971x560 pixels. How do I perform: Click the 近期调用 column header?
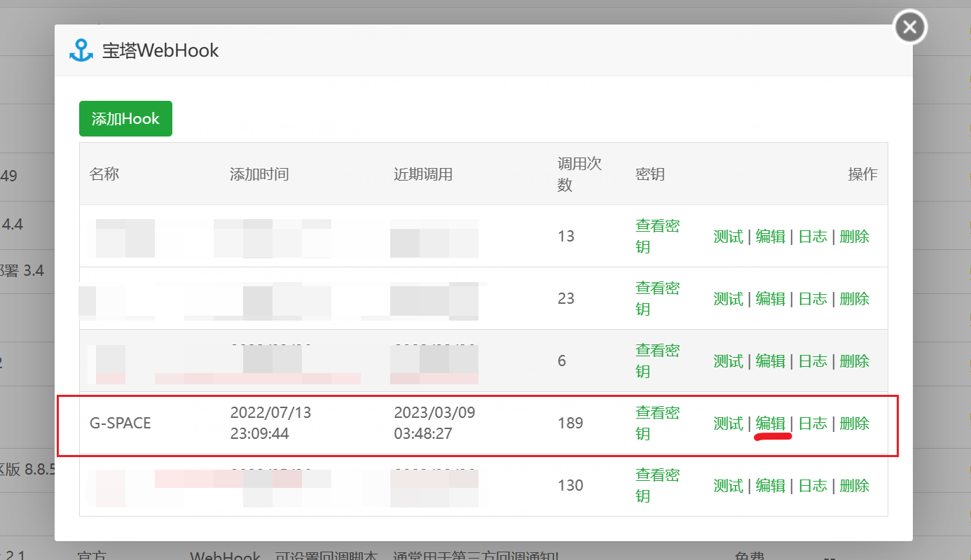[423, 174]
